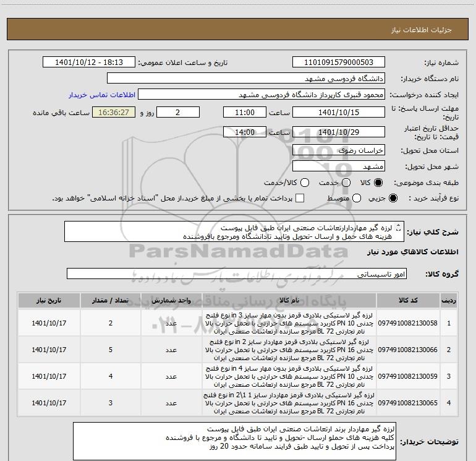The height and width of the screenshot is (461, 476).
Task: Click the general need description text area
Action: click(x=234, y=232)
